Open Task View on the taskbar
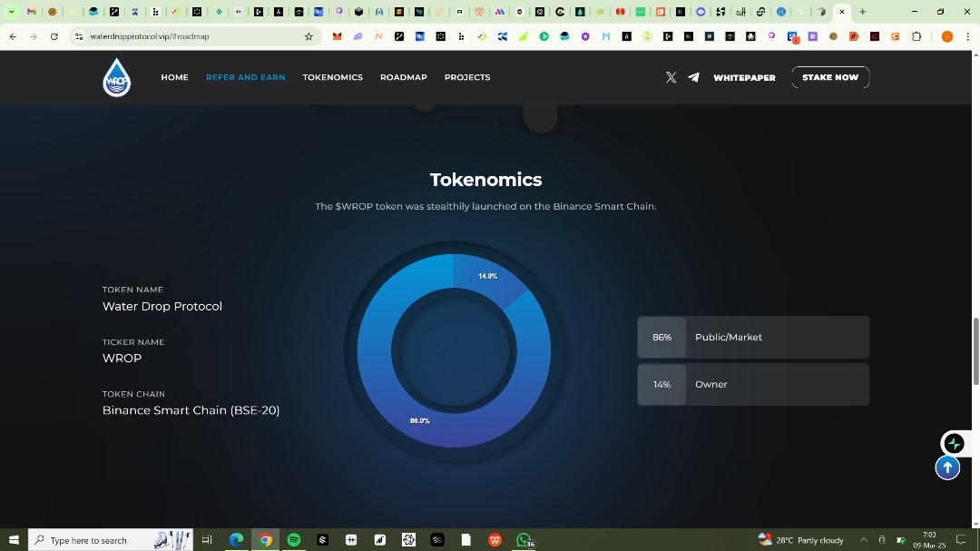 [207, 540]
